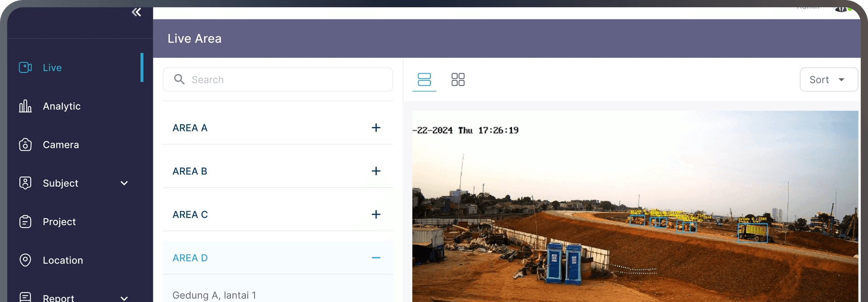868x302 pixels.
Task: Click the Analytic bar chart icon
Action: (25, 106)
